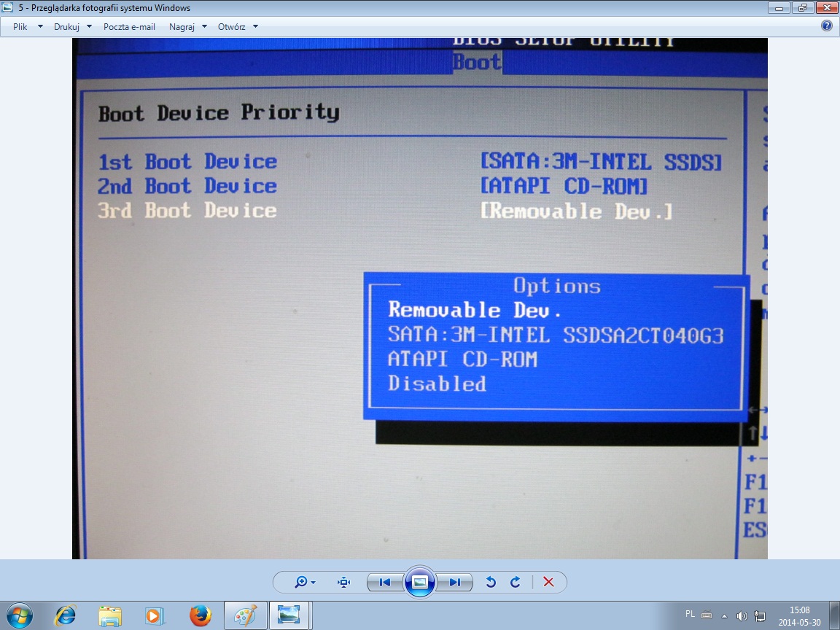840x630 pixels.
Task: Click the [Removable Dev.] value in photo
Action: pos(577,211)
